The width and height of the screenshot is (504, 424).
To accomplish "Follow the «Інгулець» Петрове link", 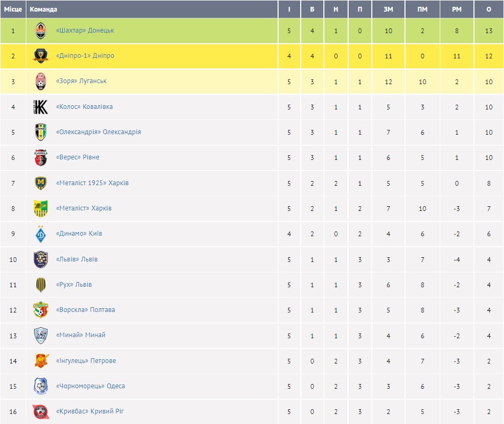I will tap(86, 361).
